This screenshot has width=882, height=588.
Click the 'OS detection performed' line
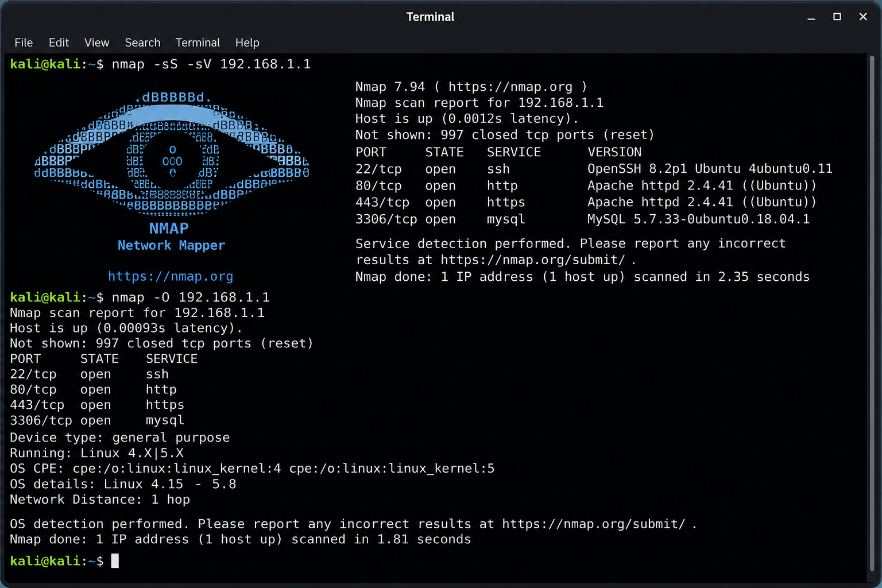[x=353, y=524]
